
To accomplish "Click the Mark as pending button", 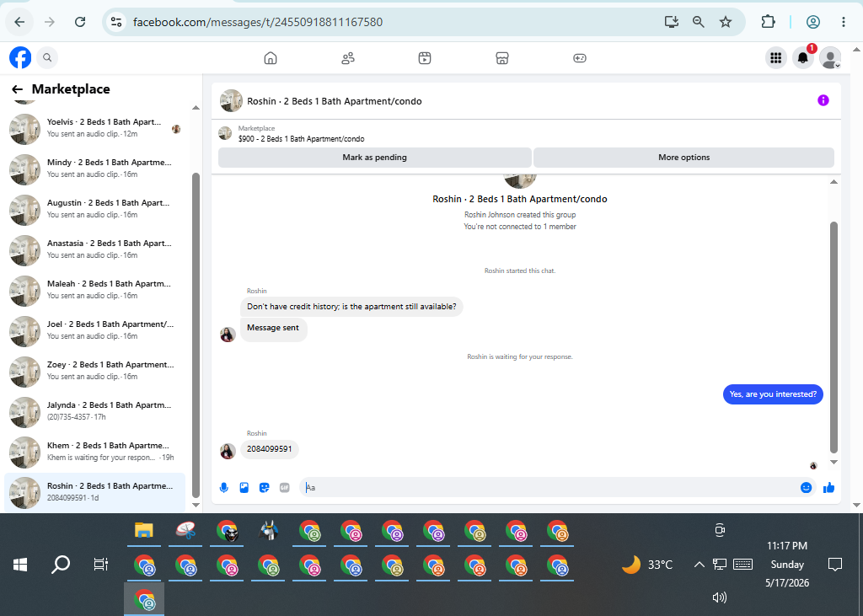I will click(375, 158).
